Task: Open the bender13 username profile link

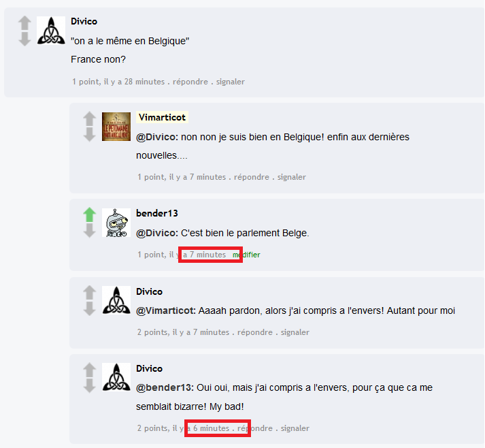Action: tap(157, 213)
